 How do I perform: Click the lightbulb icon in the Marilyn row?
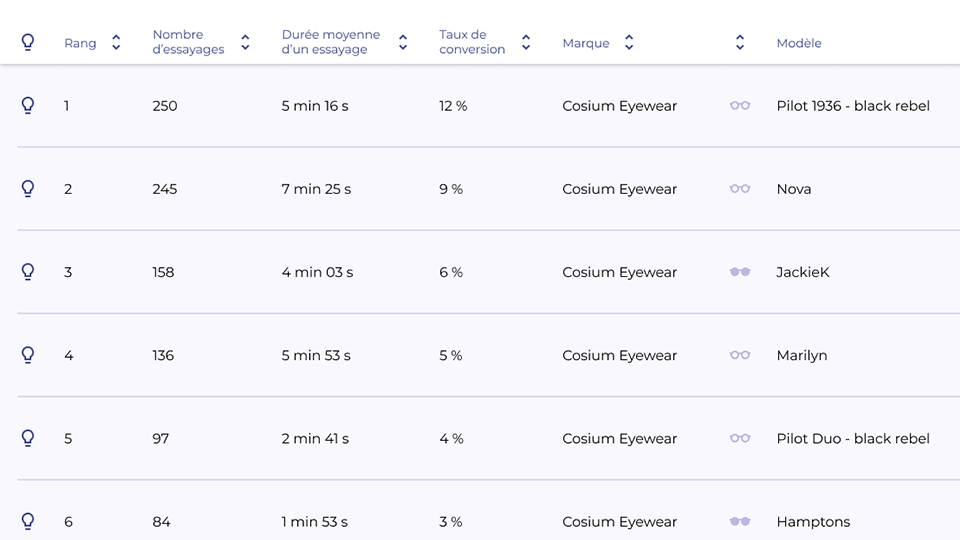click(x=28, y=355)
